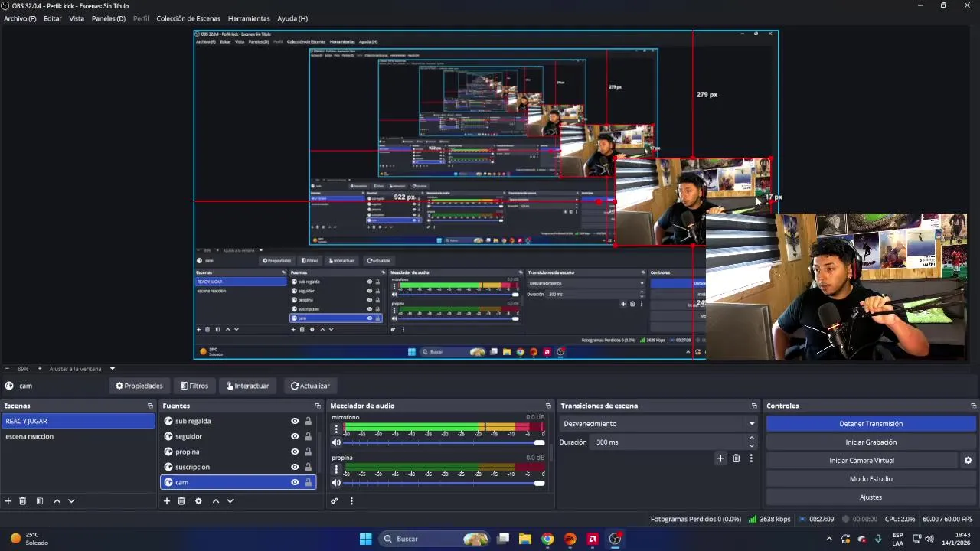The height and width of the screenshot is (551, 980).
Task: Hide the sub regalda source
Action: coord(295,421)
